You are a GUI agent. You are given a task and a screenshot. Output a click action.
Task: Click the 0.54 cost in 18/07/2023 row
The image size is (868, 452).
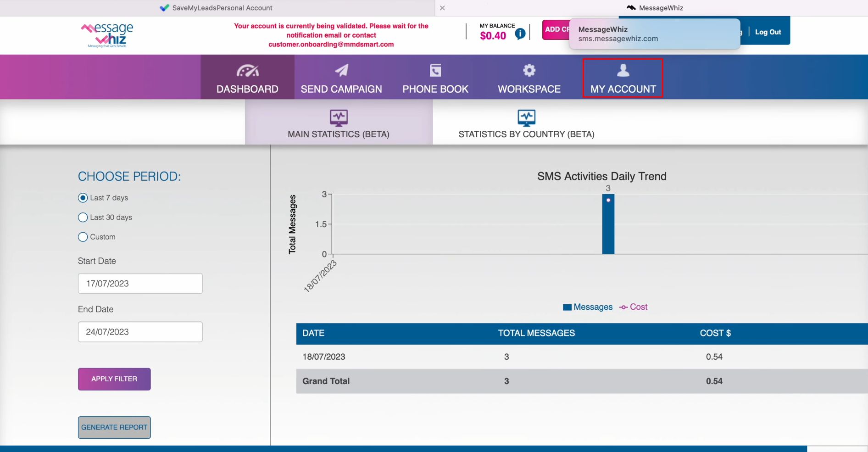click(x=714, y=357)
